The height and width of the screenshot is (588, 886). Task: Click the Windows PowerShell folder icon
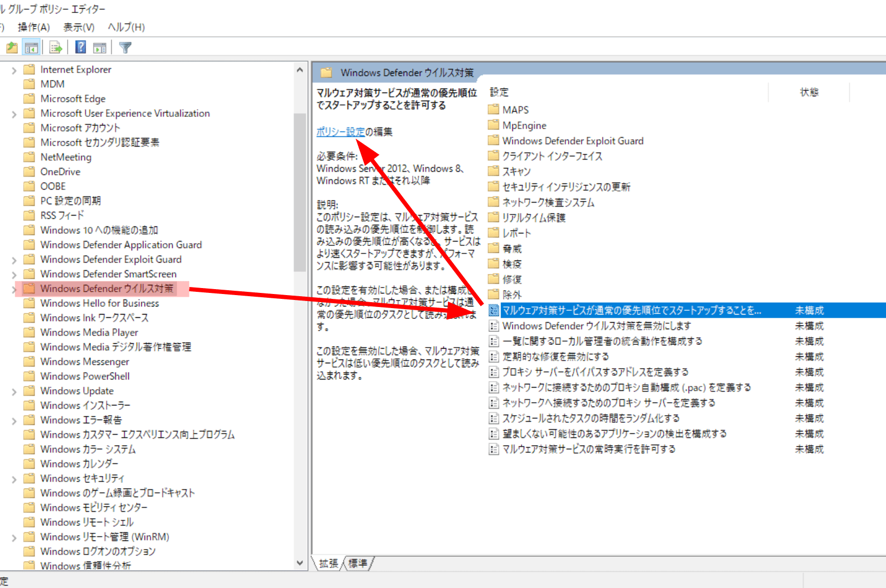pyautogui.click(x=29, y=376)
